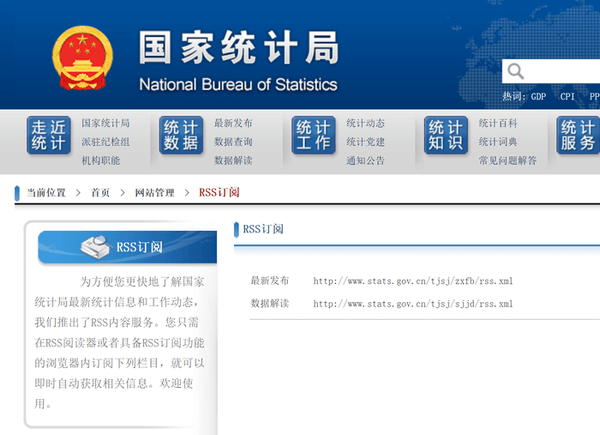Open 派驻纪检组 menu link

[106, 142]
